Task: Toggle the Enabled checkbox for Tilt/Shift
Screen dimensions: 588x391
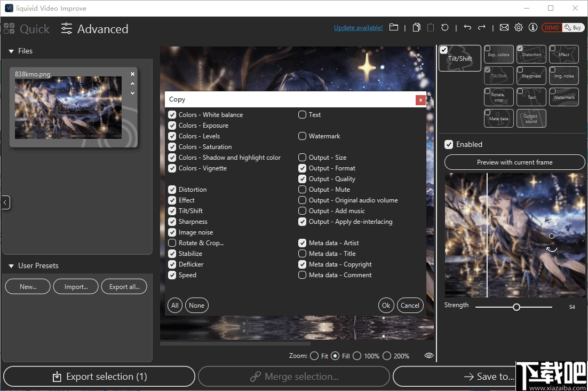Action: 449,144
